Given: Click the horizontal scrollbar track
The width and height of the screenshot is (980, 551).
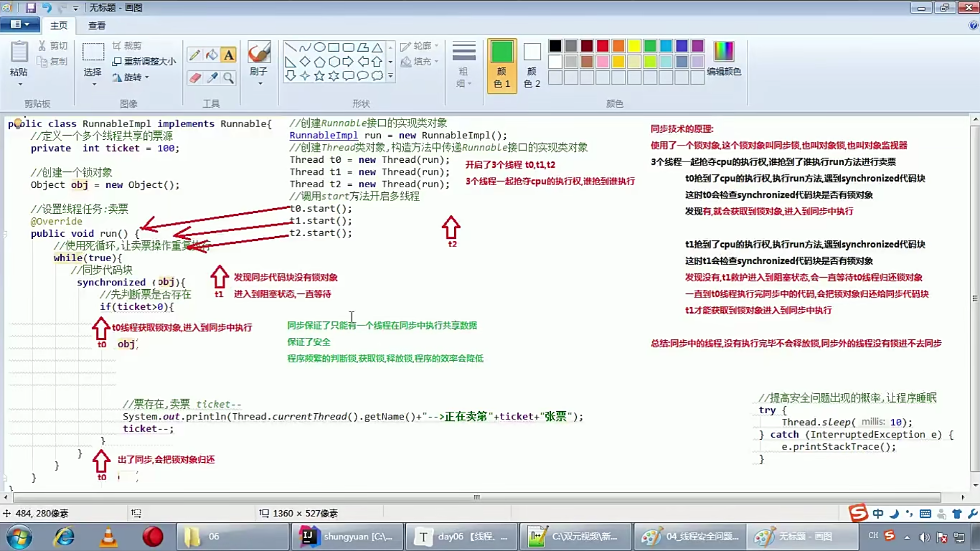Looking at the screenshot, I should pos(477,497).
